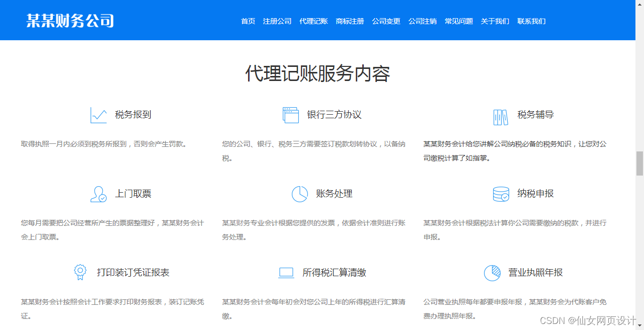The height and width of the screenshot is (330, 644).
Task: Click the 纳税申报 database icon
Action: tap(501, 194)
